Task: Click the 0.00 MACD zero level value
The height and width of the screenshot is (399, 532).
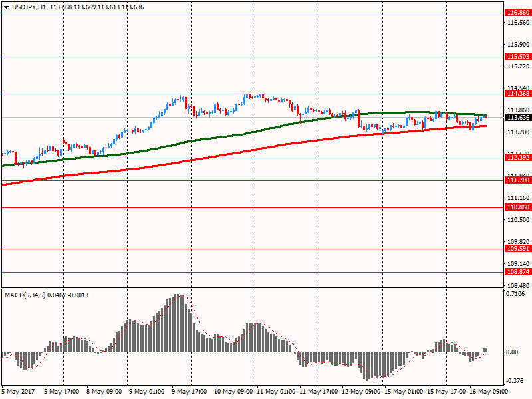Action: (x=512, y=352)
